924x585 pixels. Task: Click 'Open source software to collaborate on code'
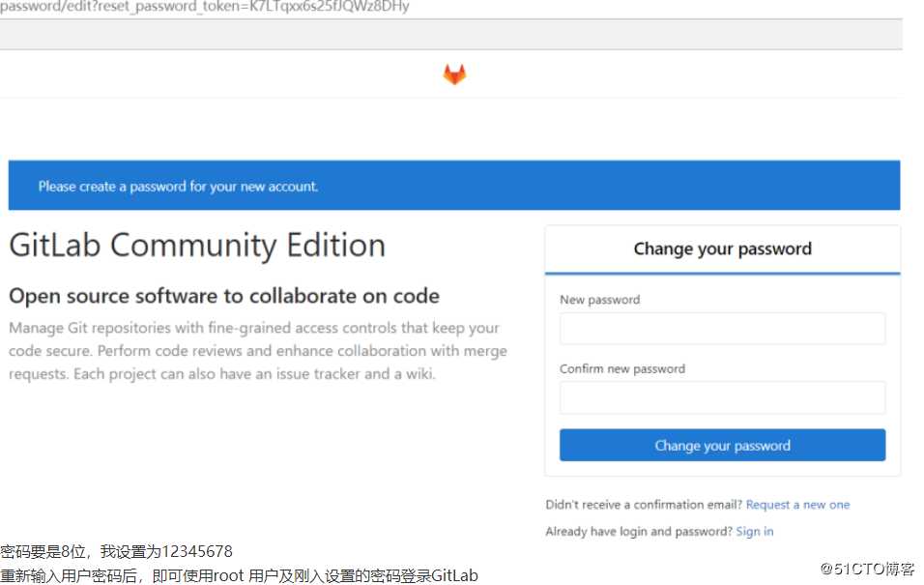coord(224,296)
